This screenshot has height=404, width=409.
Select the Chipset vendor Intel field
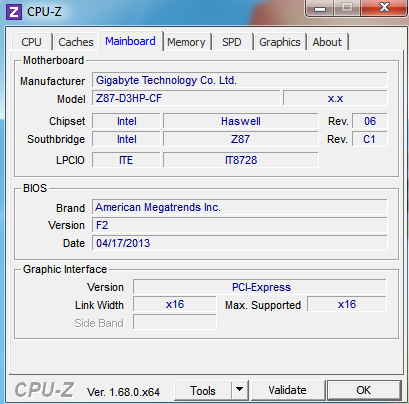pos(126,121)
